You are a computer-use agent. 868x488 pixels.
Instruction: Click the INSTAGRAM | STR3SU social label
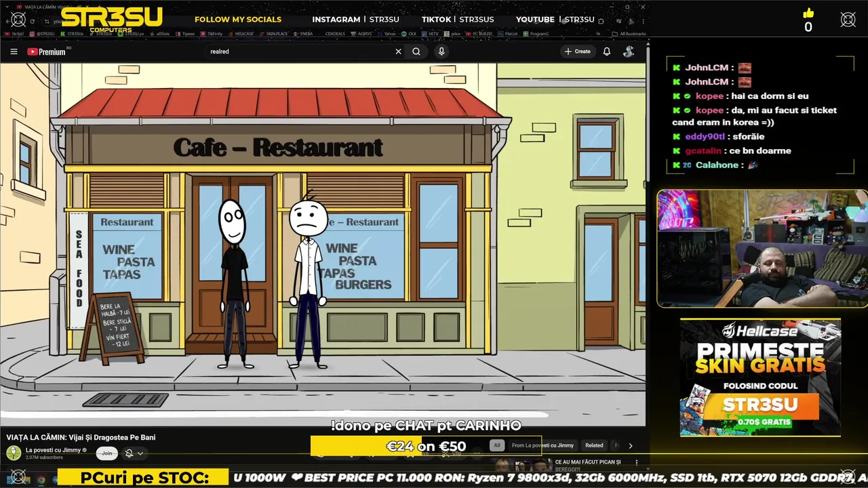coord(355,19)
